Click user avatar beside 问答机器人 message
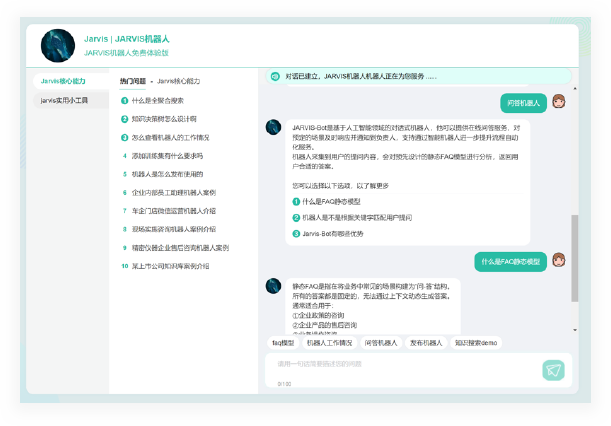Viewport: 611px width, 426px height. tap(559, 102)
